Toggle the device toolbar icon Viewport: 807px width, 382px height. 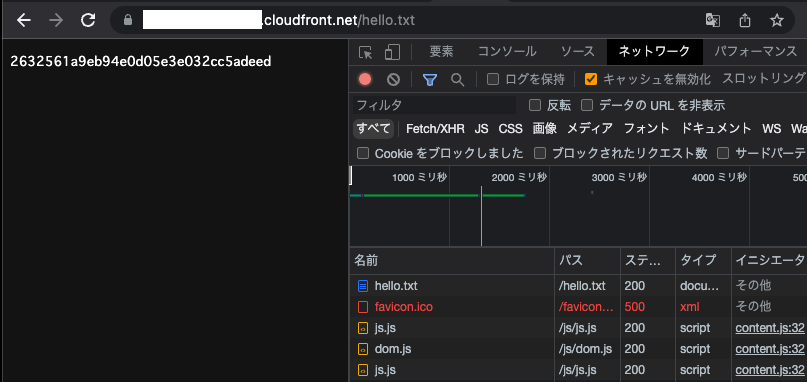(393, 52)
